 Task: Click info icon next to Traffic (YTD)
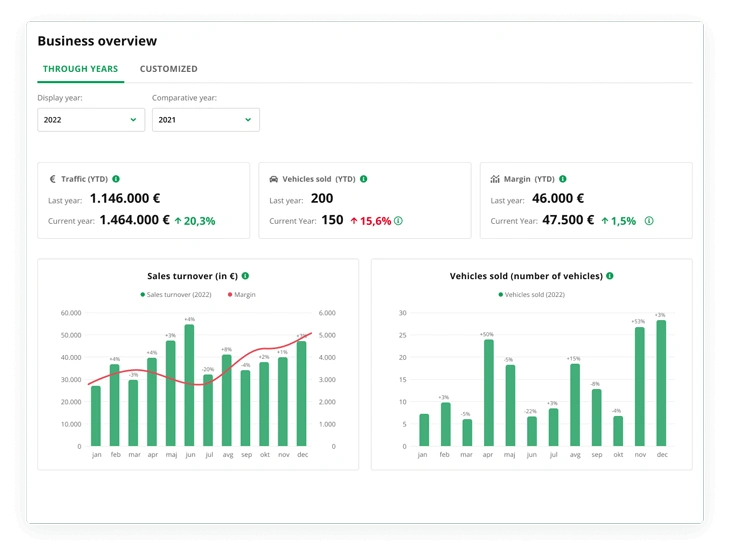[116, 179]
